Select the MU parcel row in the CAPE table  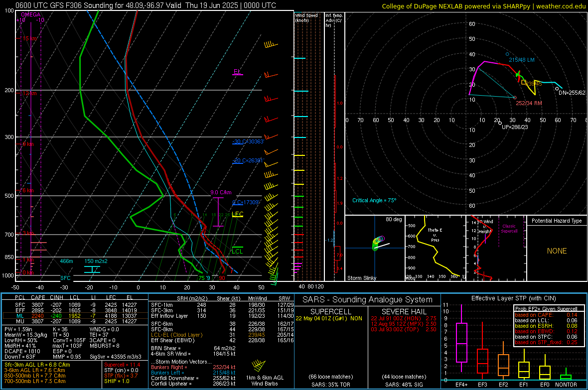pos(75,321)
